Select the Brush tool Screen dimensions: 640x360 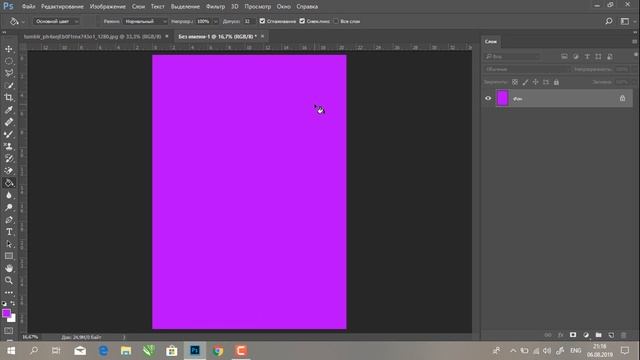[x=9, y=134]
